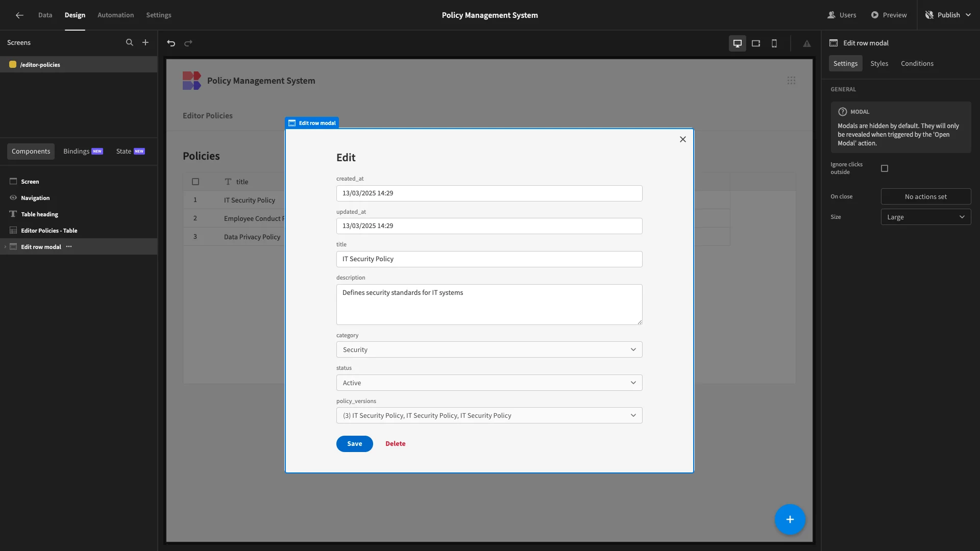
Task: Open the Size dropdown set to Large
Action: [926, 217]
